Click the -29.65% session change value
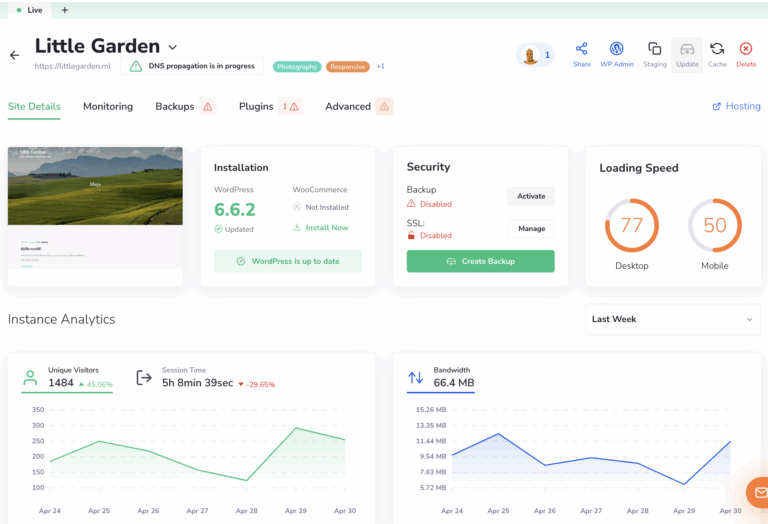 click(260, 384)
